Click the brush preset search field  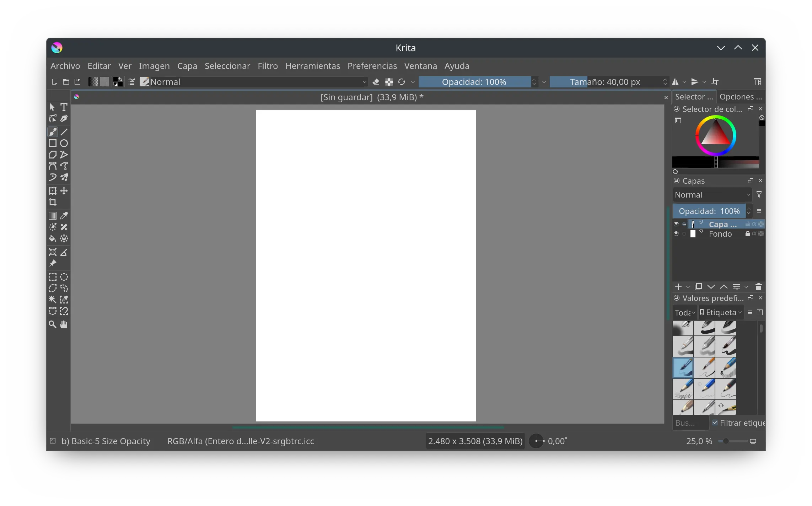(689, 423)
